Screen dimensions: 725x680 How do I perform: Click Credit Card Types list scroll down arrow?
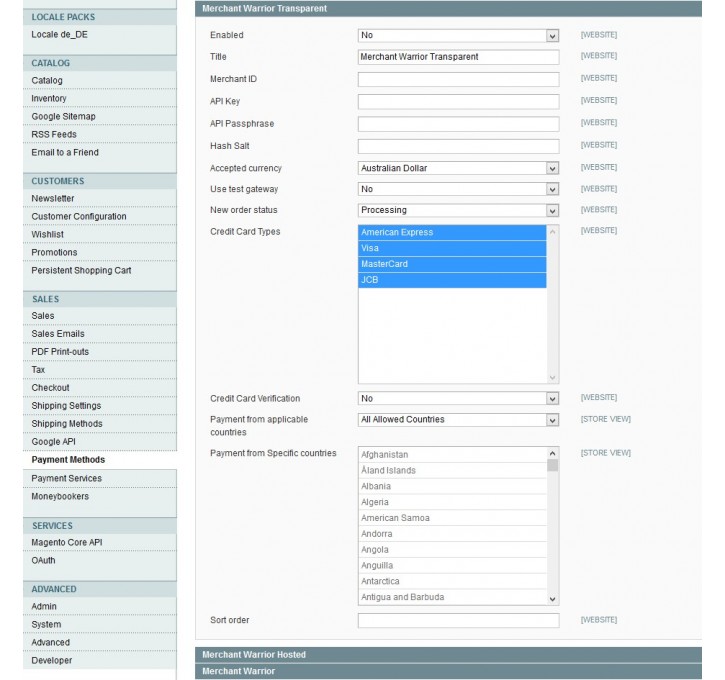[x=552, y=378]
